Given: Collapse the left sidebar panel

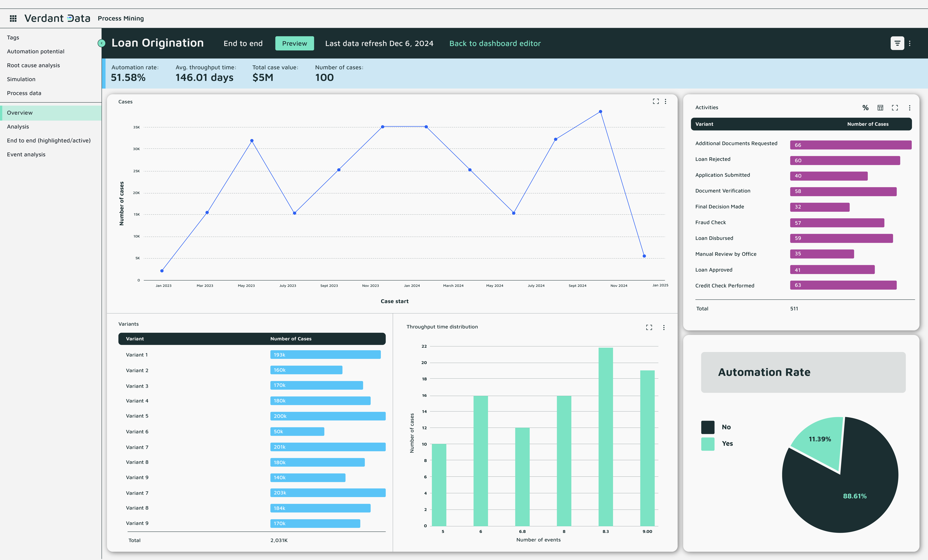Looking at the screenshot, I should pyautogui.click(x=101, y=43).
